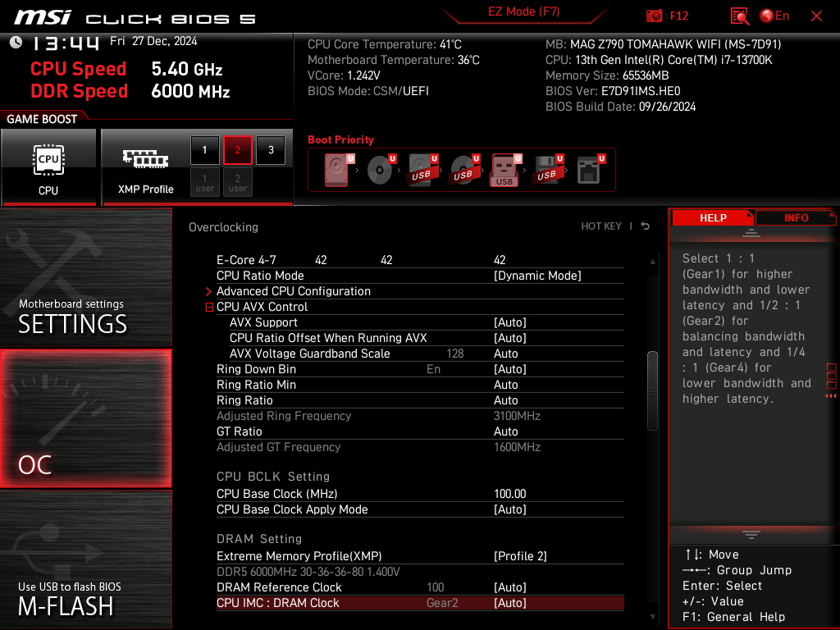Screen dimensions: 840x630
Task: Select XMP profile 2 button
Action: pos(237,150)
